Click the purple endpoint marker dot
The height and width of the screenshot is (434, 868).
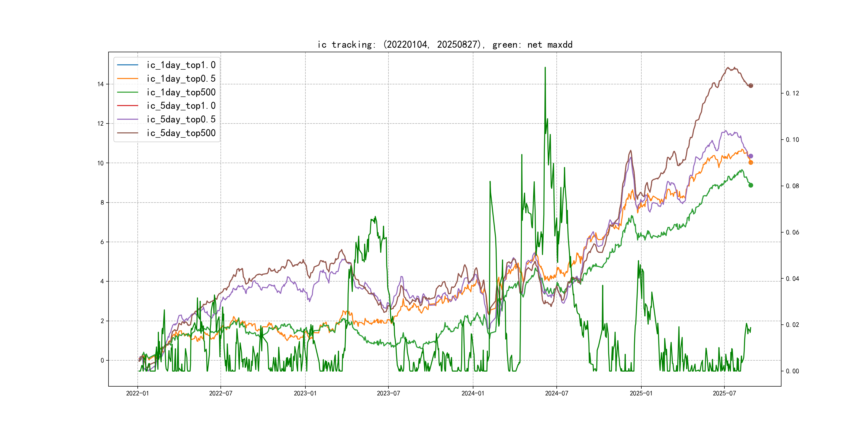750,156
